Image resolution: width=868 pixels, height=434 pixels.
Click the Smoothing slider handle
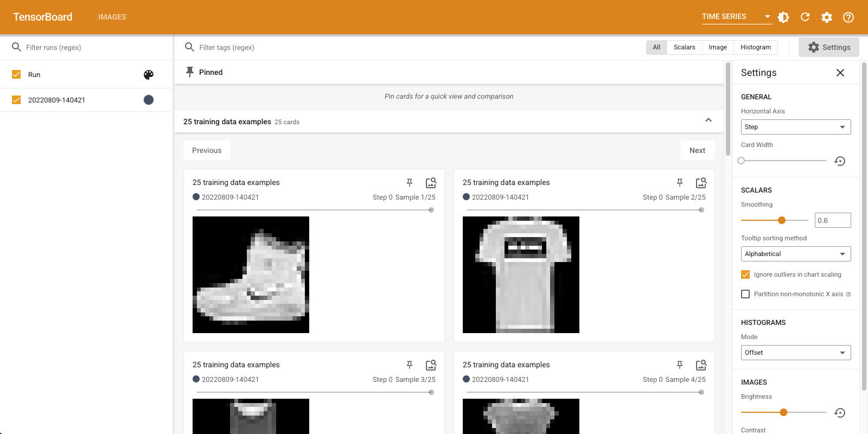pos(782,220)
